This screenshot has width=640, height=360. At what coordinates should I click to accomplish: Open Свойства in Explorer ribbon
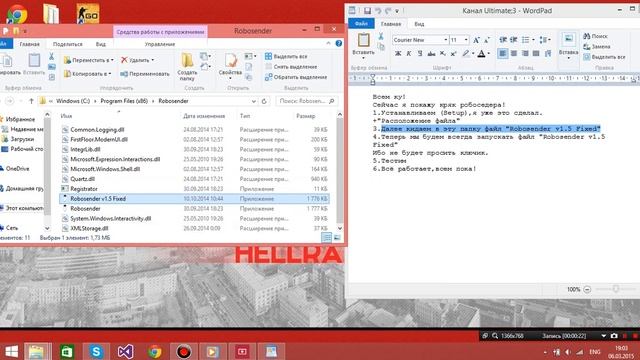230,67
